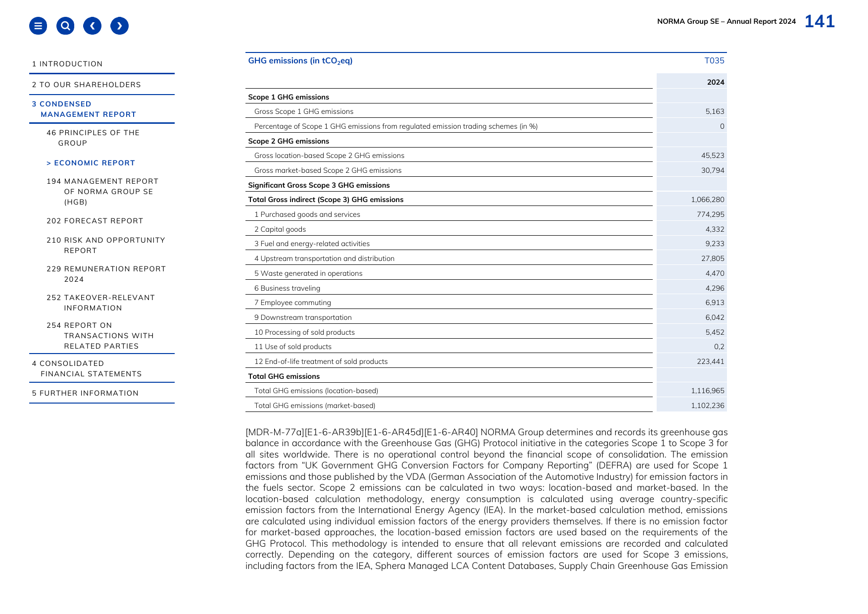Screen dimensions: 868x614
Task: Select 3 Condensed Management Report
Action: click(x=84, y=109)
